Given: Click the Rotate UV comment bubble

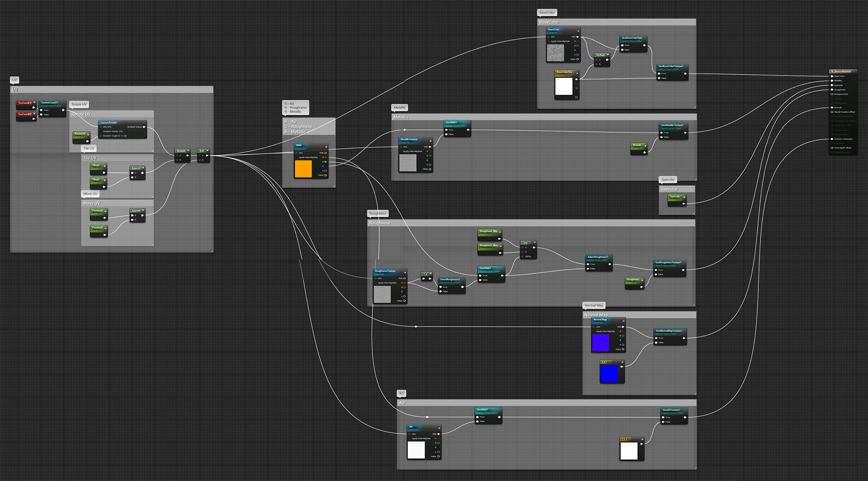Looking at the screenshot, I should [79, 104].
